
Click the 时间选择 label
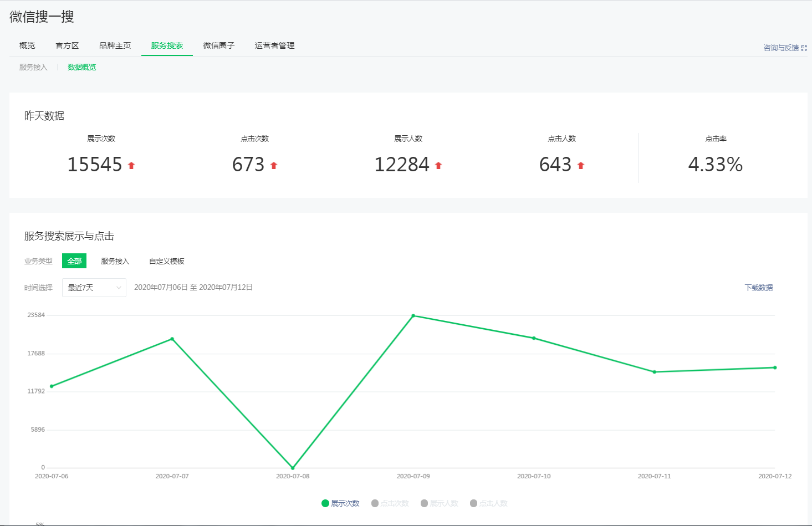(x=38, y=288)
